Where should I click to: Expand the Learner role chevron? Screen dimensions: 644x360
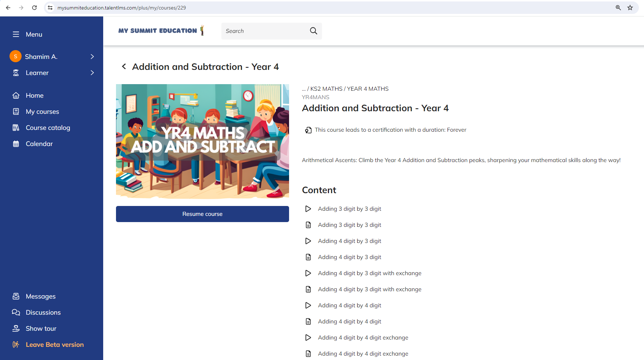point(92,73)
